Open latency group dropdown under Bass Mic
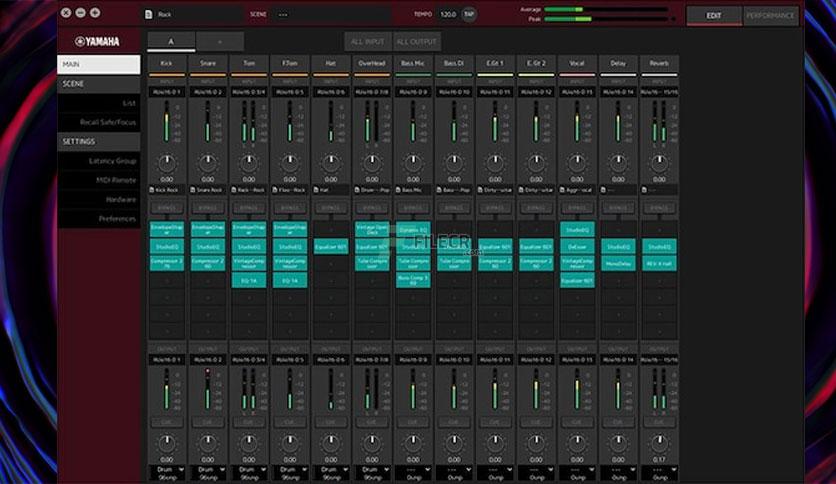 tap(413, 473)
